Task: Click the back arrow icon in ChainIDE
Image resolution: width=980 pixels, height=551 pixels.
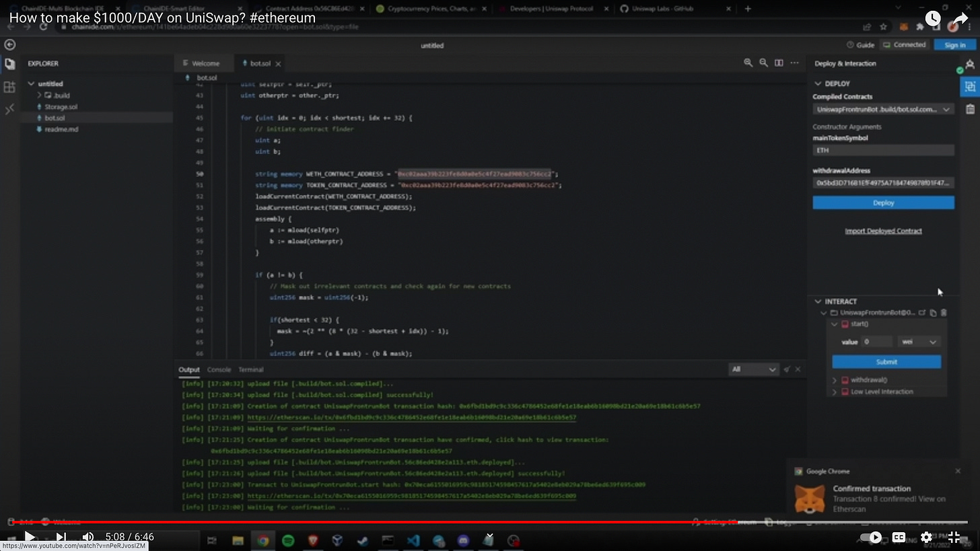Action: click(9, 44)
